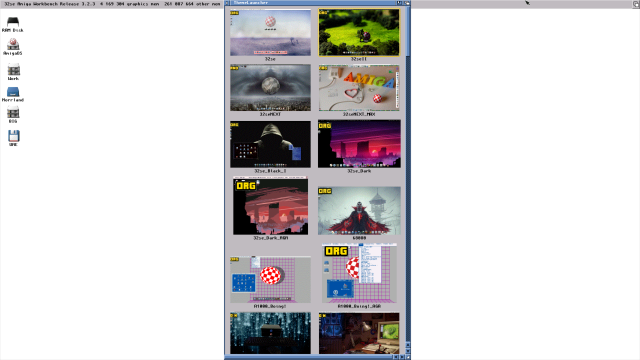Click the scroll-down arrow of ThemeLauncher
640x360 pixels.
click(x=408, y=351)
